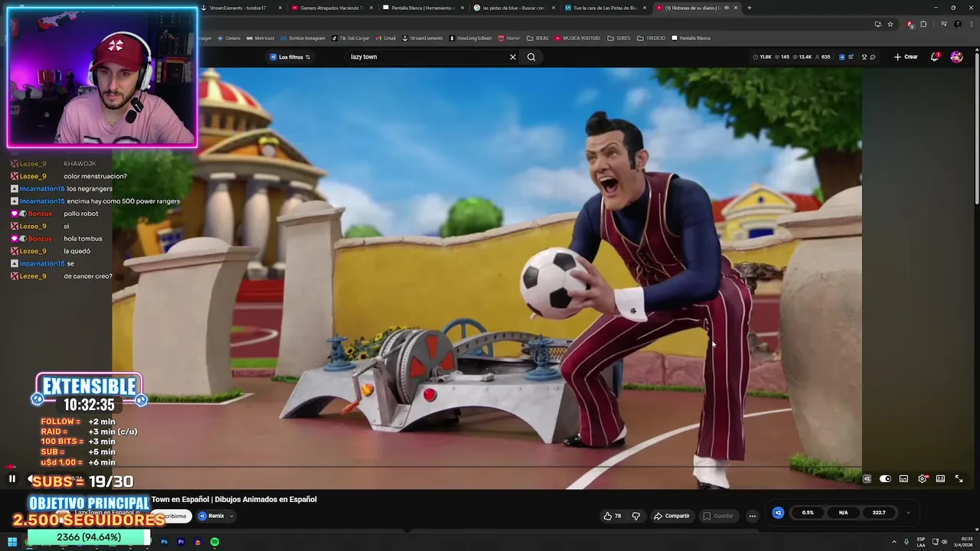
Task: Open the YouTube notifications bell
Action: [x=935, y=57]
